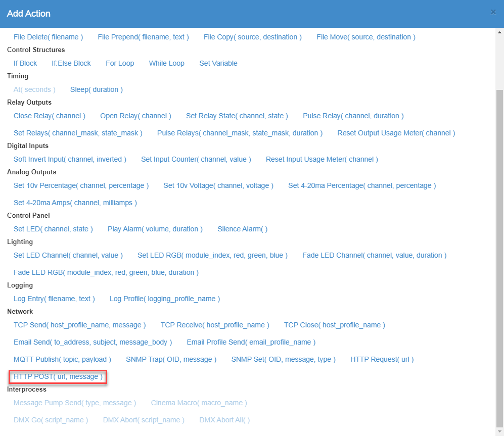The image size is (504, 437).
Task: Select File Delete( filename ) action
Action: pyautogui.click(x=48, y=37)
